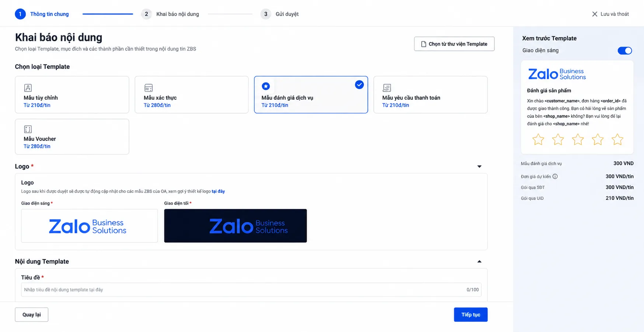Click the 0/100 character counter
The image size is (644, 332).
473,290
